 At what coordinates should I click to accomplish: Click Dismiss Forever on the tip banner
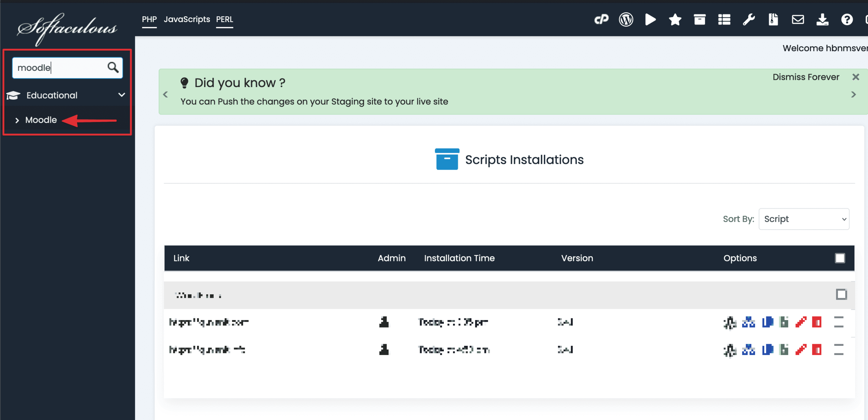pyautogui.click(x=806, y=77)
